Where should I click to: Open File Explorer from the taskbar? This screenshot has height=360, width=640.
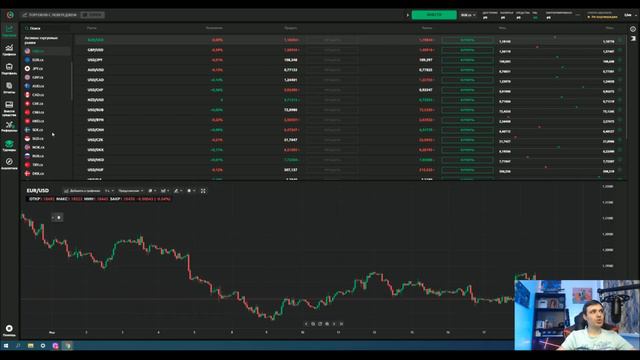point(31,346)
